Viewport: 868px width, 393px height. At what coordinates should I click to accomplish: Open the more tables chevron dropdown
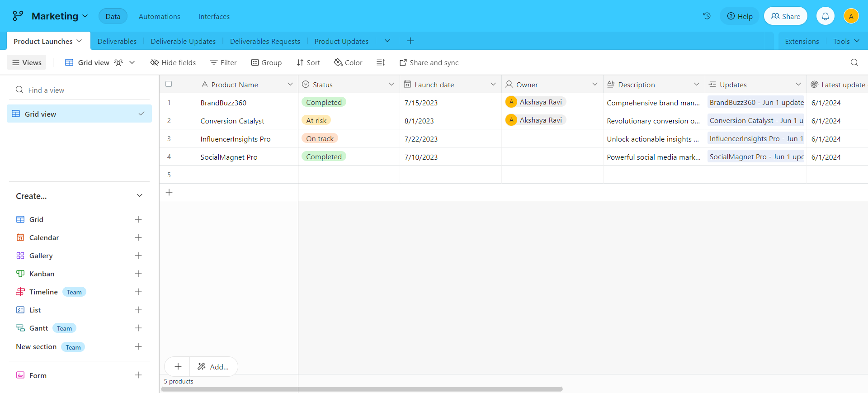click(387, 41)
